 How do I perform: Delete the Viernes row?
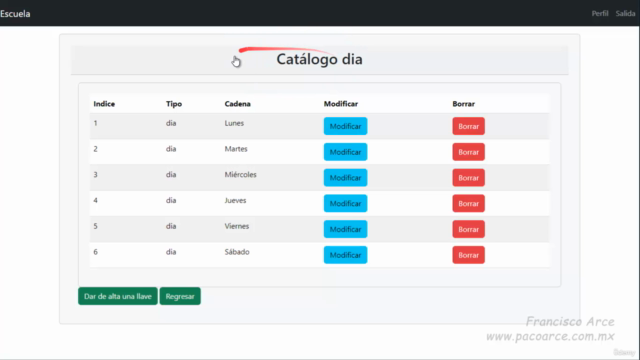click(x=469, y=229)
